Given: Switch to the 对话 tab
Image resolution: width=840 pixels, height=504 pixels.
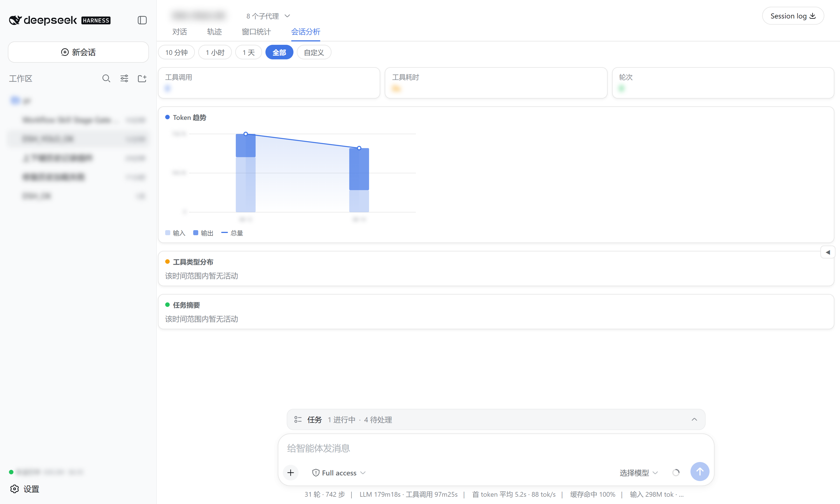Looking at the screenshot, I should (x=179, y=32).
